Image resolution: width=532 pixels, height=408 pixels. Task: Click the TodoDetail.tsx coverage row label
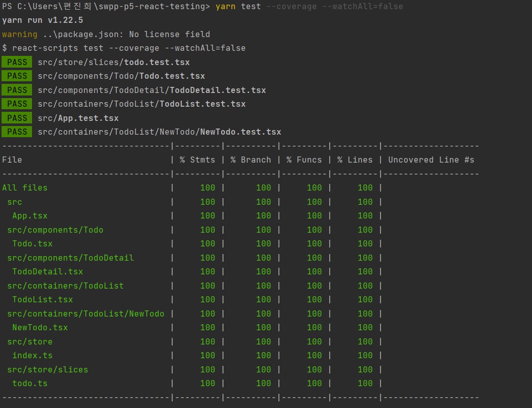tap(48, 272)
